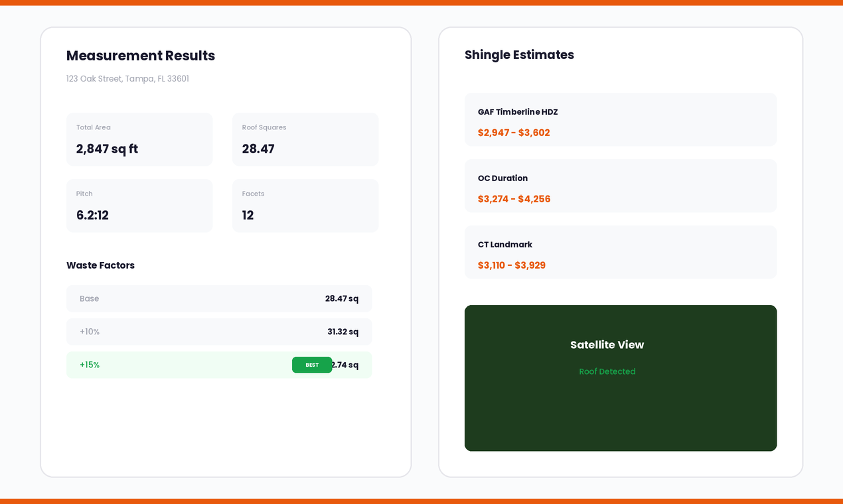
Task: Select the +10% waste factor row
Action: coord(219,332)
